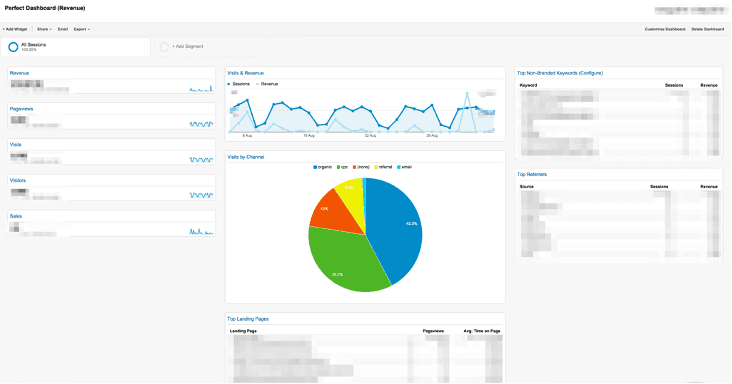732x384 pixels.
Task: Click Customise Dashboard link
Action: (665, 29)
